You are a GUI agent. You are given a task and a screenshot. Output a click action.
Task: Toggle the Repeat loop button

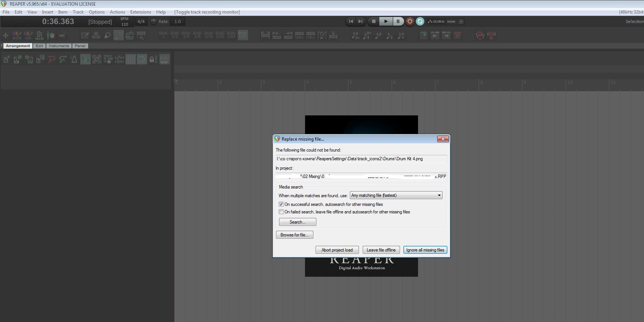point(420,21)
